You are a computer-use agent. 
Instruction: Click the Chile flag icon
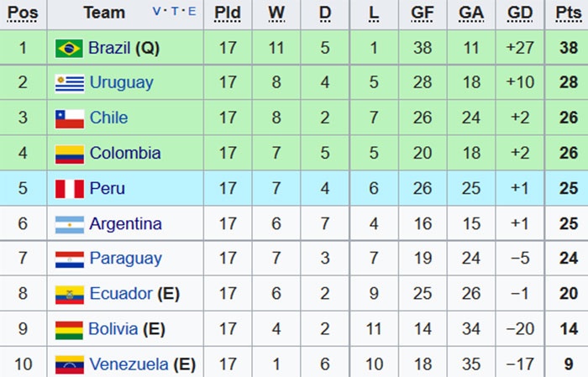pos(69,118)
